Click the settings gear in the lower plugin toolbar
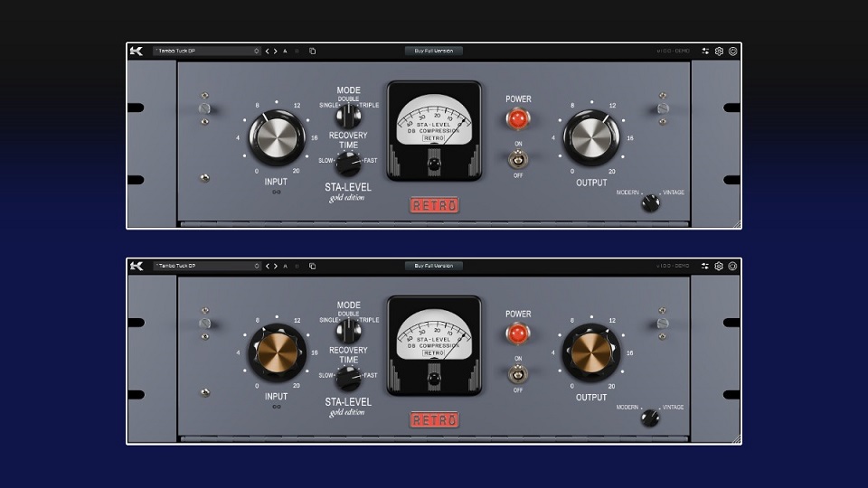Viewport: 868px width, 488px height. [x=719, y=267]
